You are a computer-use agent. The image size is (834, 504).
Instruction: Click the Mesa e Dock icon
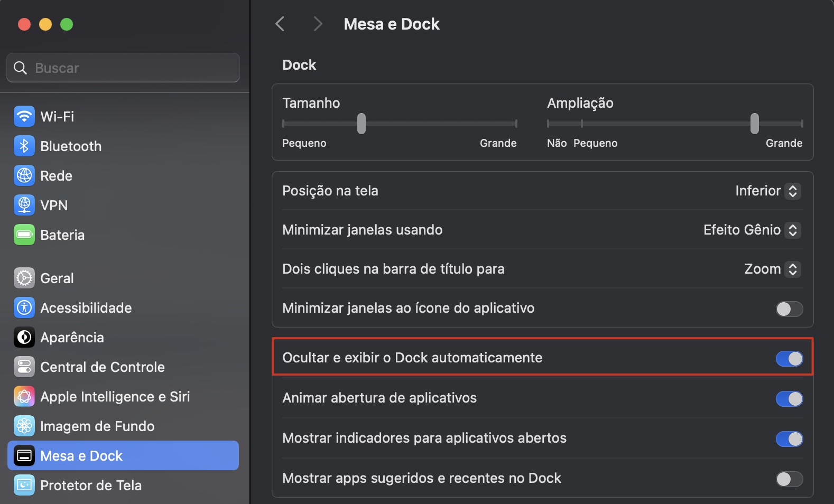[x=24, y=455]
